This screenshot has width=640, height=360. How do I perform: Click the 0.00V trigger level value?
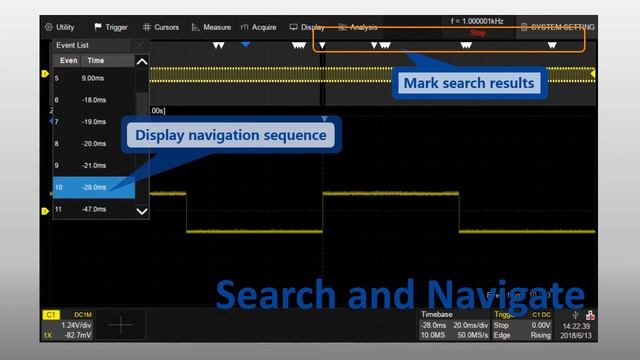coord(541,325)
